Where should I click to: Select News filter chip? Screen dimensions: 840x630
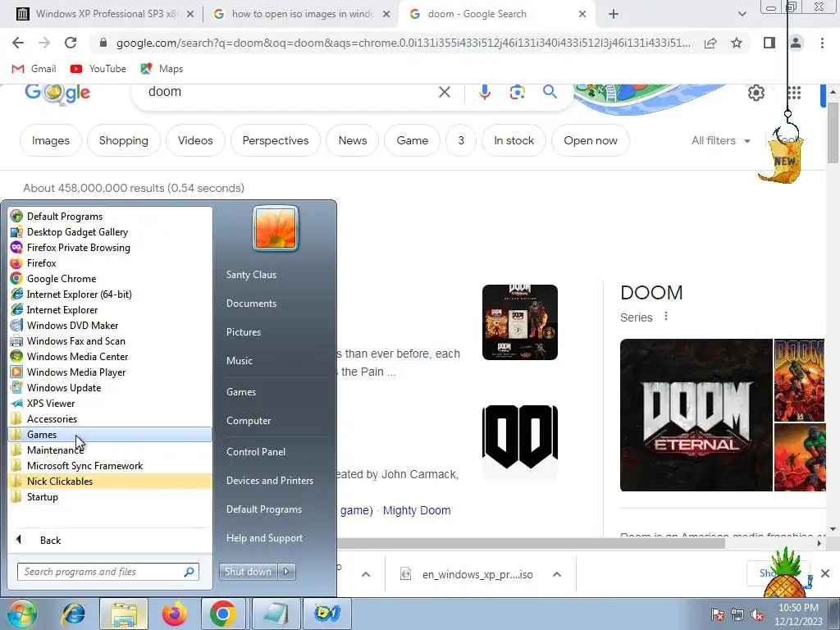(353, 140)
